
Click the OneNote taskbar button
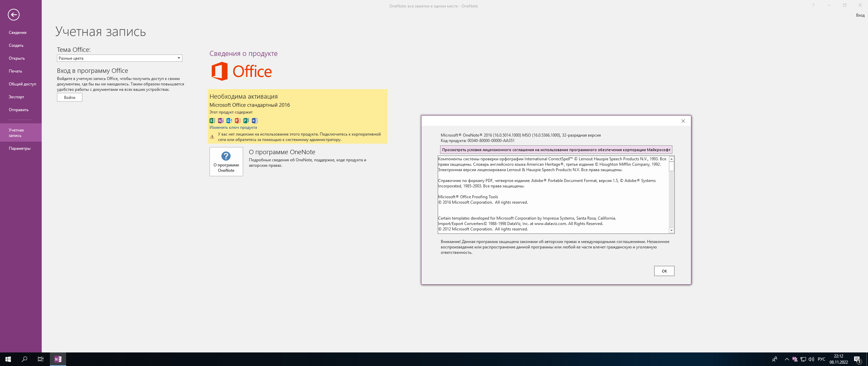(x=58, y=359)
